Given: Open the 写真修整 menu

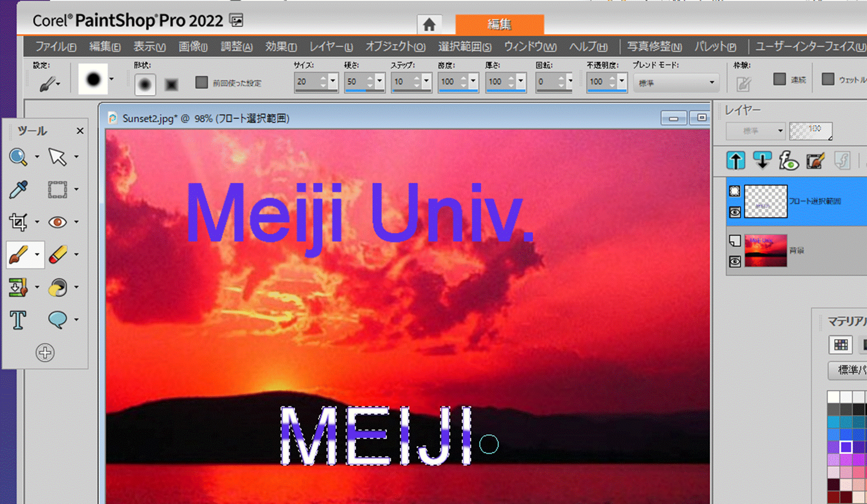Looking at the screenshot, I should coord(654,47).
